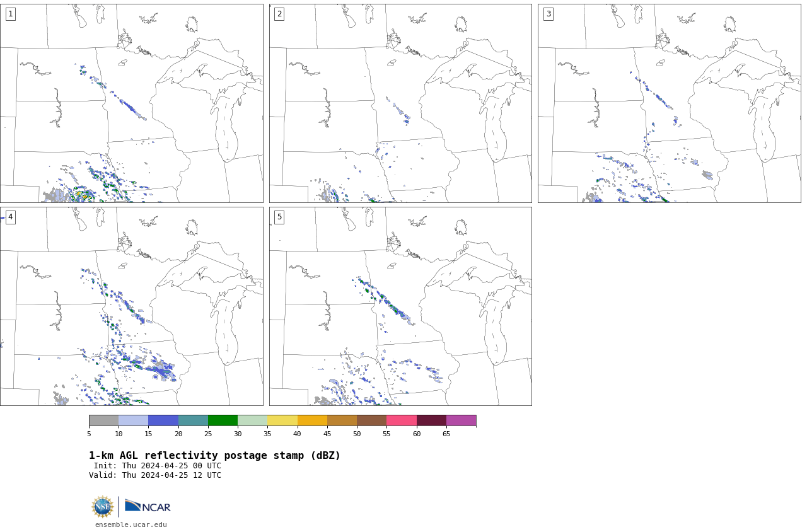Click colorbar tick label 45
Screen dimensions: 807x532
pos(327,434)
